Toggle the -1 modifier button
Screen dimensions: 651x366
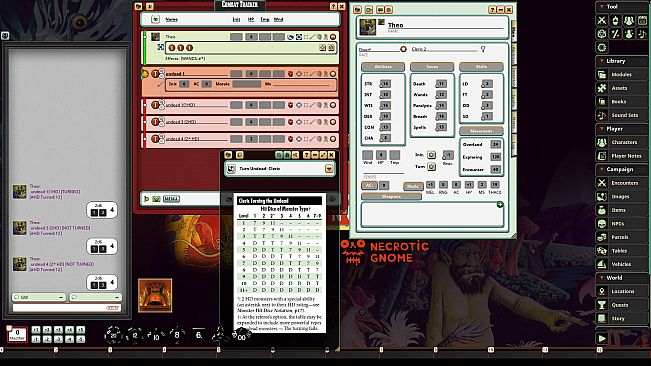click(36, 339)
